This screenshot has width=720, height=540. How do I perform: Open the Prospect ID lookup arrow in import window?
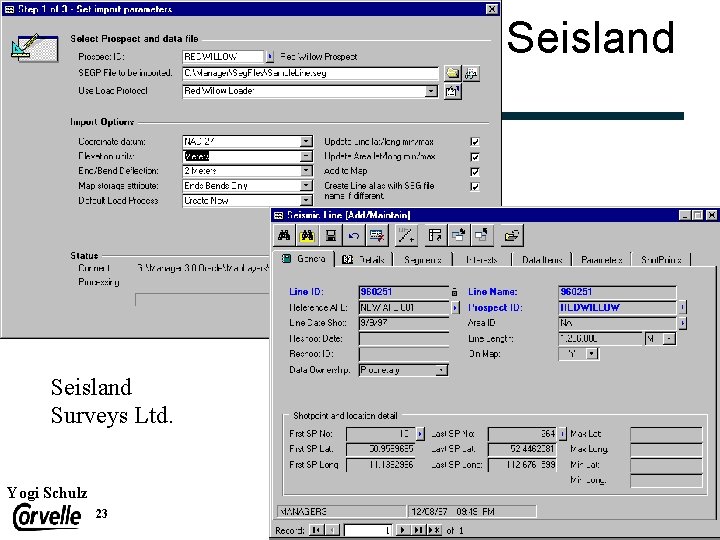tap(270, 56)
